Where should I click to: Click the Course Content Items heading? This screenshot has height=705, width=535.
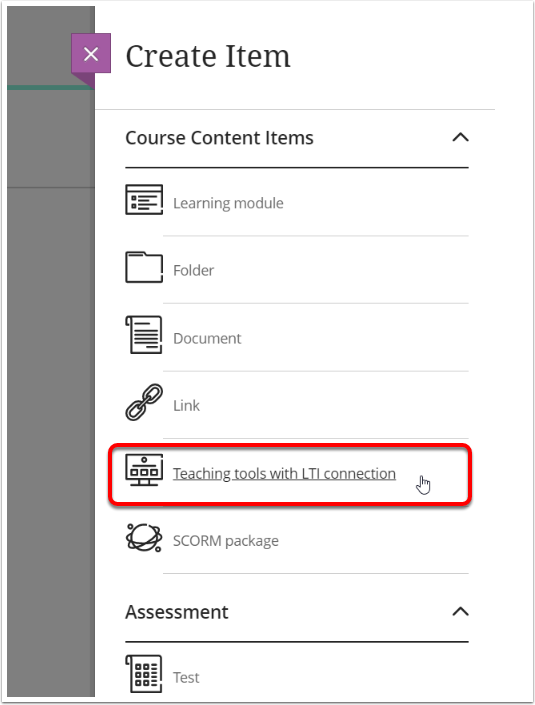tap(219, 138)
